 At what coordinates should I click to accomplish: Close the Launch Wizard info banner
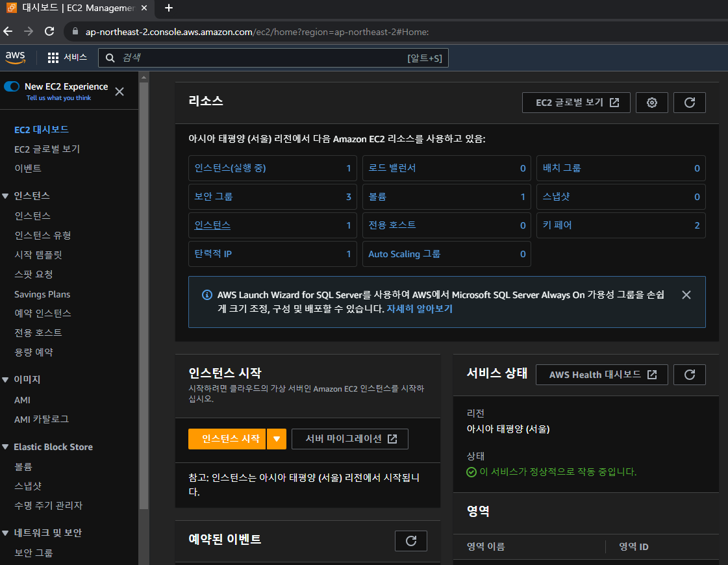(686, 295)
